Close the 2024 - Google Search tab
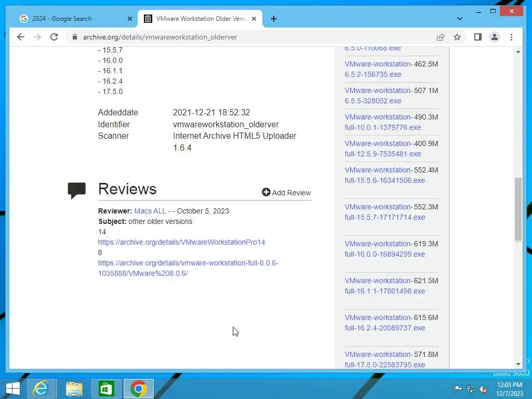The height and width of the screenshot is (399, 532). click(129, 19)
